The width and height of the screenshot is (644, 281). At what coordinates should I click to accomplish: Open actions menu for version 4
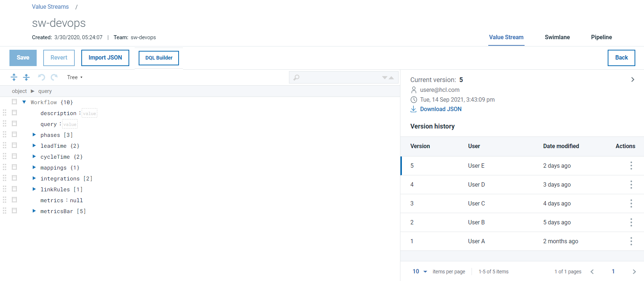[x=631, y=184]
